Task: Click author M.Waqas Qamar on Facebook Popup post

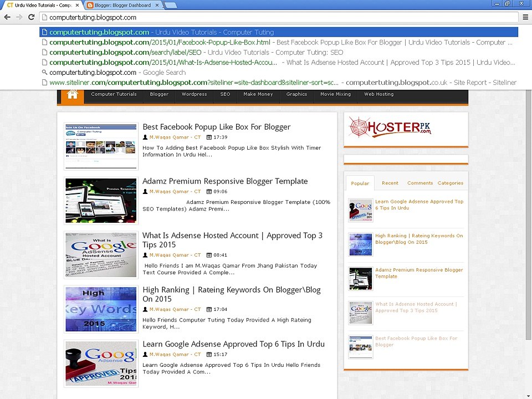Action: (x=175, y=137)
